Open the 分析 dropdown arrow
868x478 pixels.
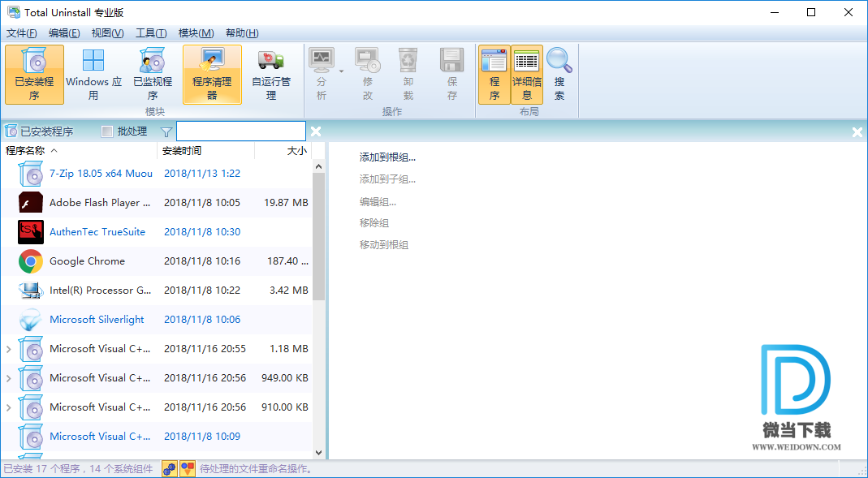(342, 71)
